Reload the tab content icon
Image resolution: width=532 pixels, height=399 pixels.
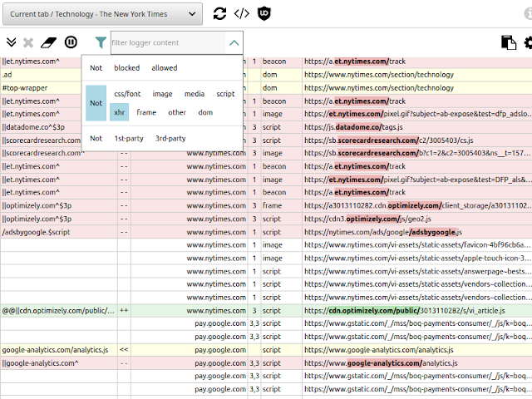coord(219,13)
